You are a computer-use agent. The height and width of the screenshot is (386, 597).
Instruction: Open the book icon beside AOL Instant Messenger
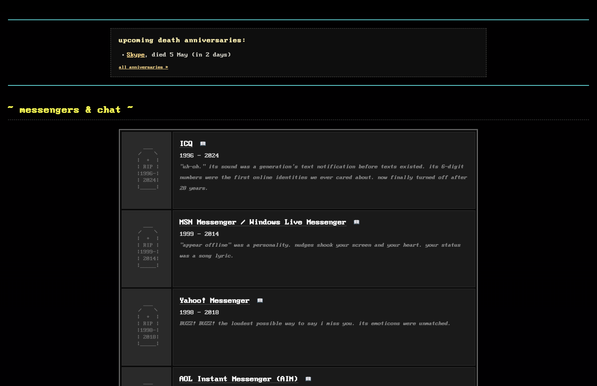point(308,379)
